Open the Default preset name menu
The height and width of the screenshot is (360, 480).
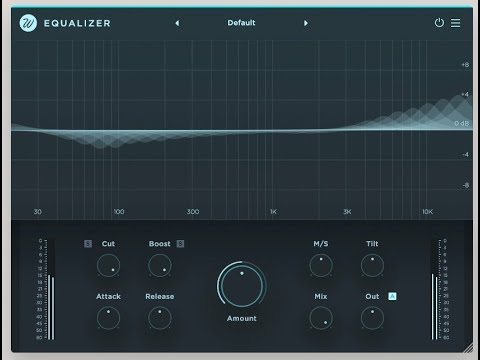pos(241,23)
